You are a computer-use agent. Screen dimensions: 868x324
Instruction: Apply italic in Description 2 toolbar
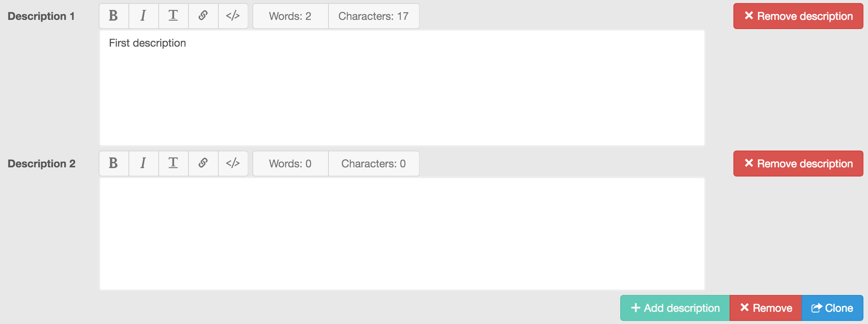point(143,164)
